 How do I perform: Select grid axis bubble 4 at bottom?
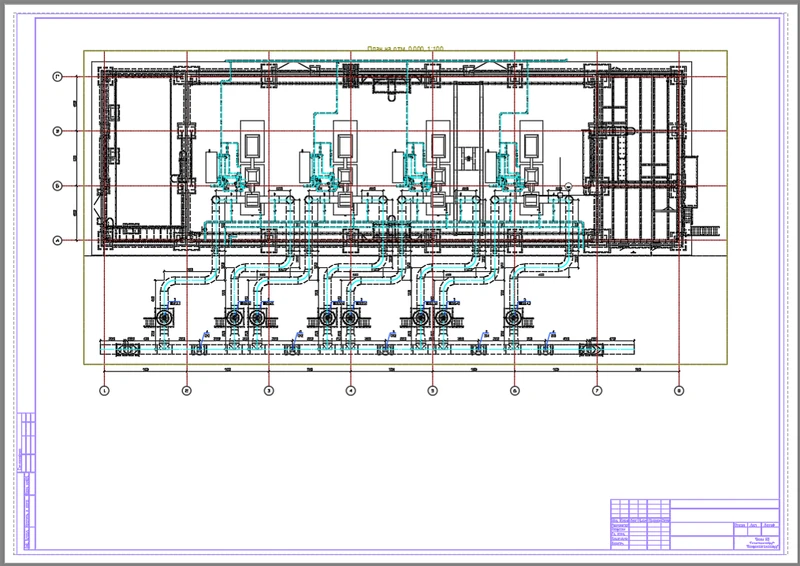tap(350, 390)
